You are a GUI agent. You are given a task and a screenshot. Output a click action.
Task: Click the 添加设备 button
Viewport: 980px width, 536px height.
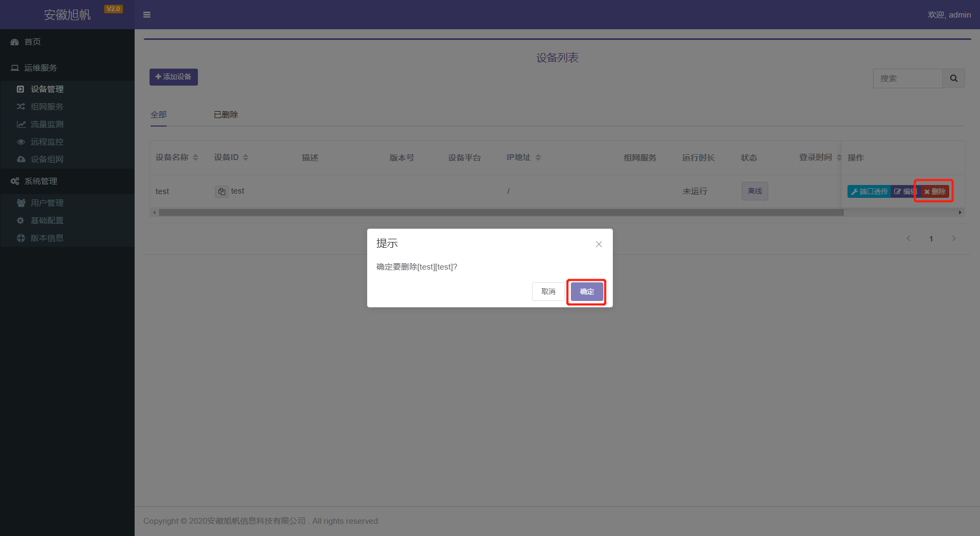click(x=173, y=77)
